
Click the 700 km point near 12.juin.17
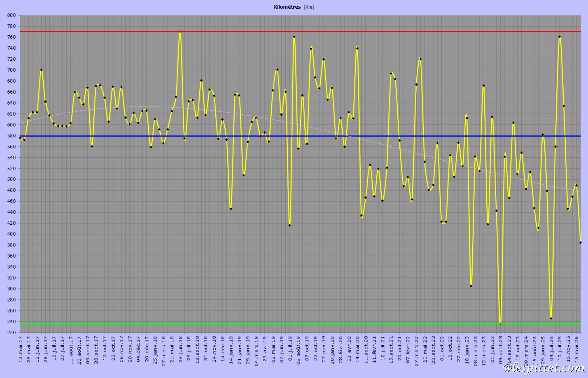(x=41, y=70)
